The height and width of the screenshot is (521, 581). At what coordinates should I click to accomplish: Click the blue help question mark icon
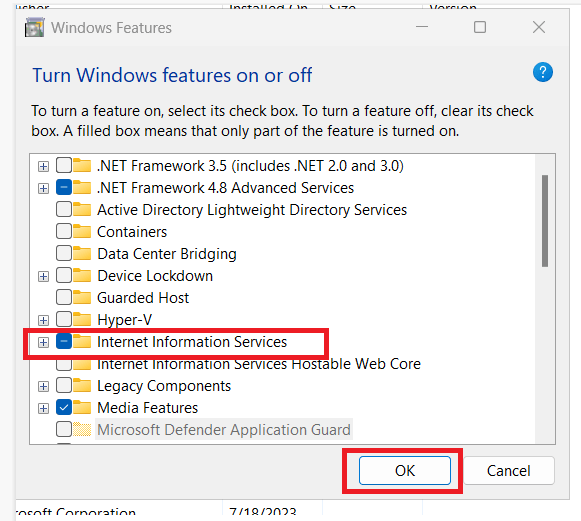(x=542, y=72)
